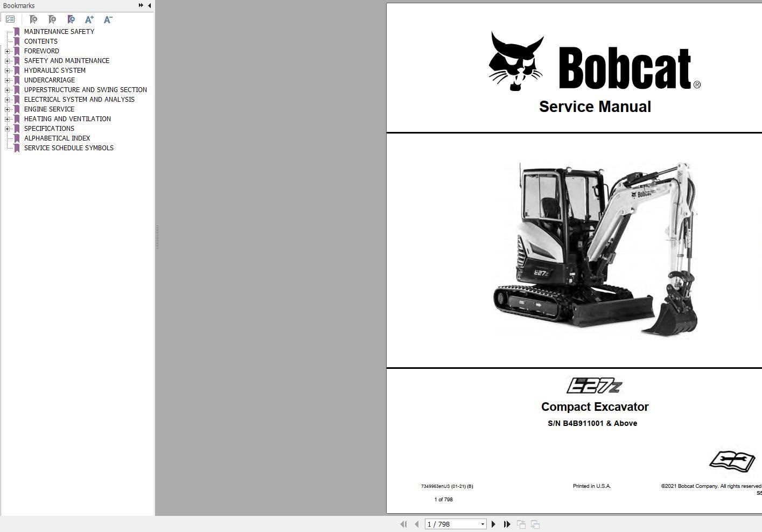
Task: Expand the HEATING AND VENTILATION bookmark
Action: pyautogui.click(x=7, y=119)
